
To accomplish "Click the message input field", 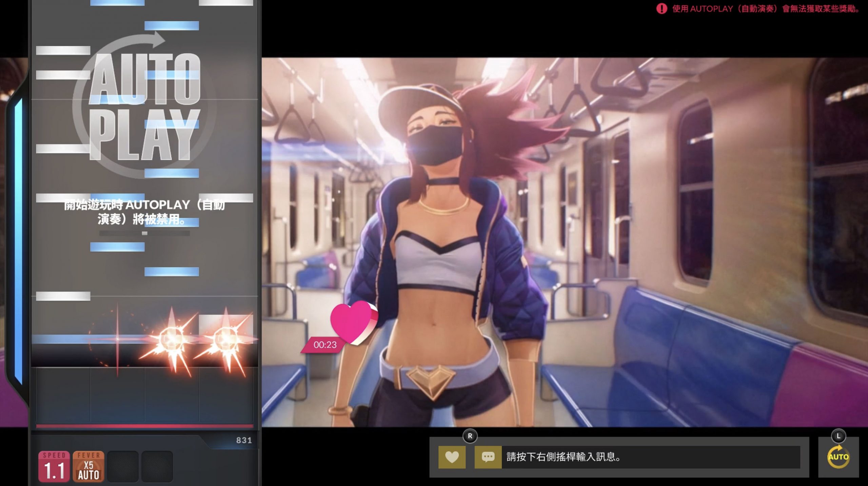I will click(651, 457).
